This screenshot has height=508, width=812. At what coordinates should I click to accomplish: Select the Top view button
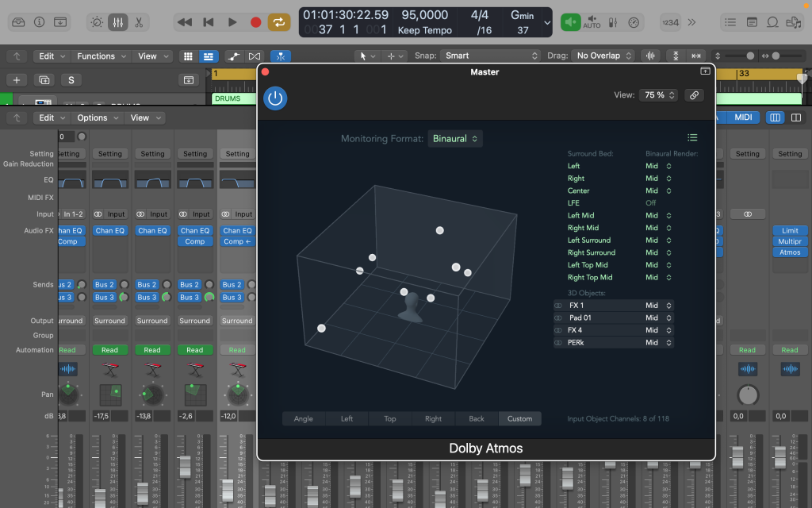[390, 419]
